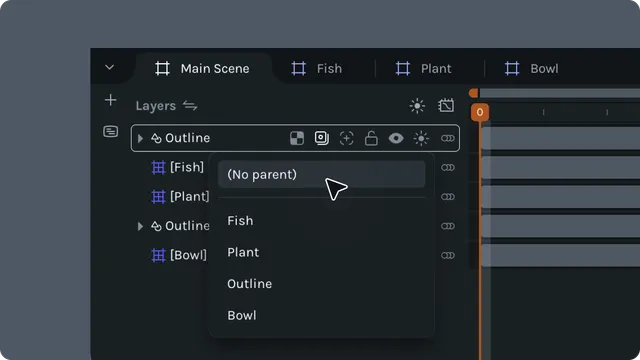Expand the selected Outline layer triangle
This screenshot has height=360, width=640.
coord(140,138)
